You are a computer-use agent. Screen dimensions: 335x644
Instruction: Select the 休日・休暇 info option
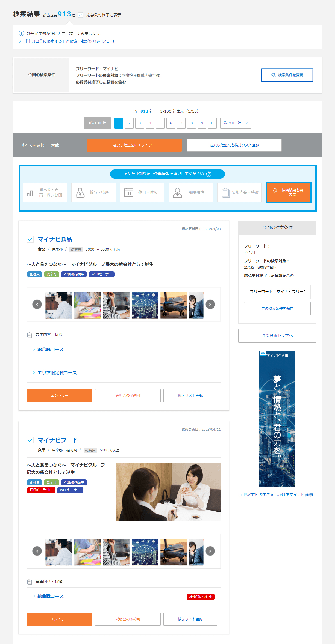pos(142,193)
